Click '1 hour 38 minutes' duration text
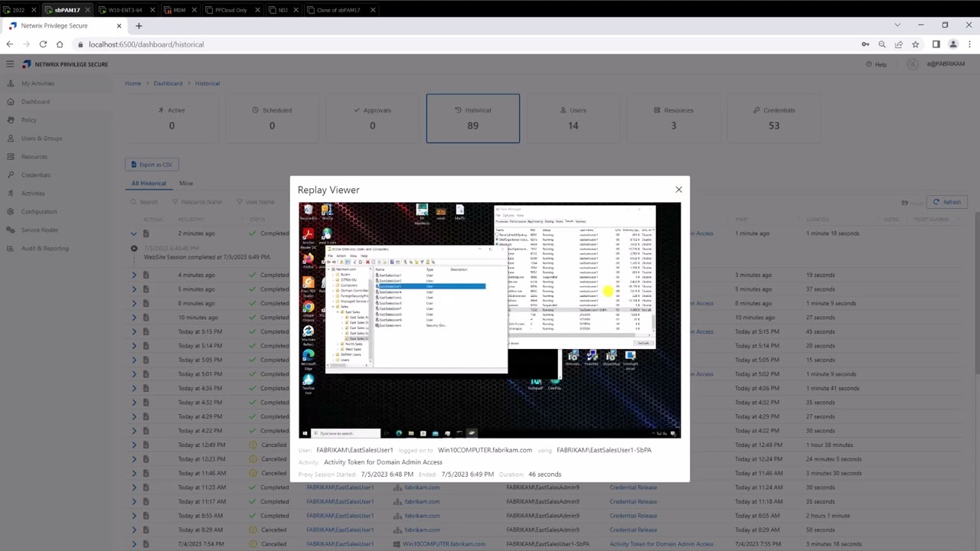 pyautogui.click(x=830, y=445)
